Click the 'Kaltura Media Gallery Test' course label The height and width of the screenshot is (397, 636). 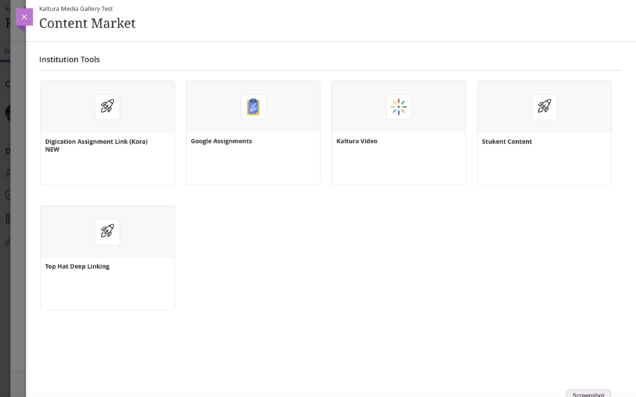pyautogui.click(x=76, y=9)
